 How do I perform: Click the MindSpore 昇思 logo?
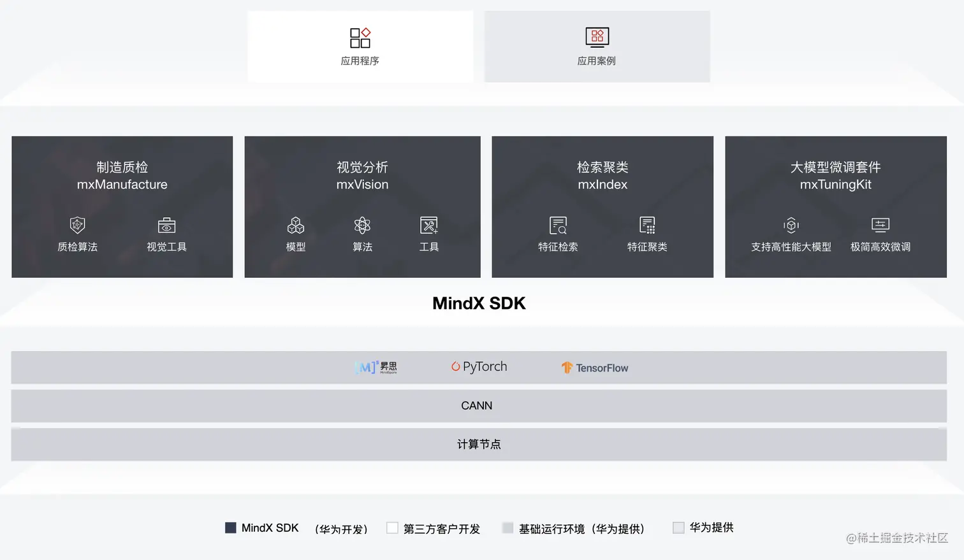(x=376, y=367)
